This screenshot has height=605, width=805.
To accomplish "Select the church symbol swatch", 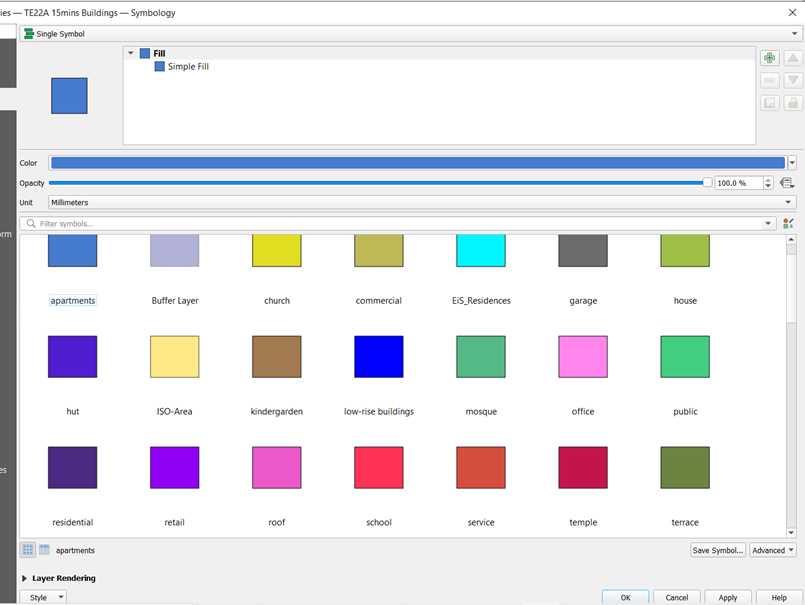I will click(x=277, y=251).
